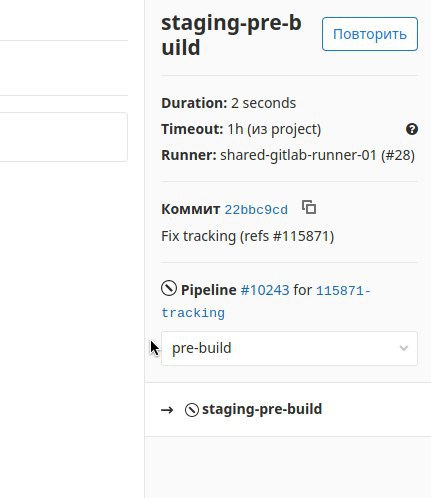
Task: Open commit 22bbc9cd link
Action: (x=256, y=210)
